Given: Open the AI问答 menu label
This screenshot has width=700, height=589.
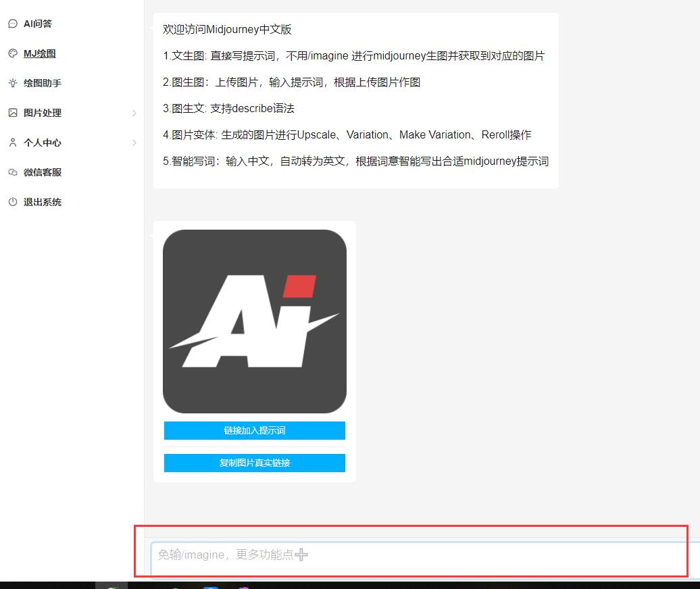Looking at the screenshot, I should coord(38,24).
